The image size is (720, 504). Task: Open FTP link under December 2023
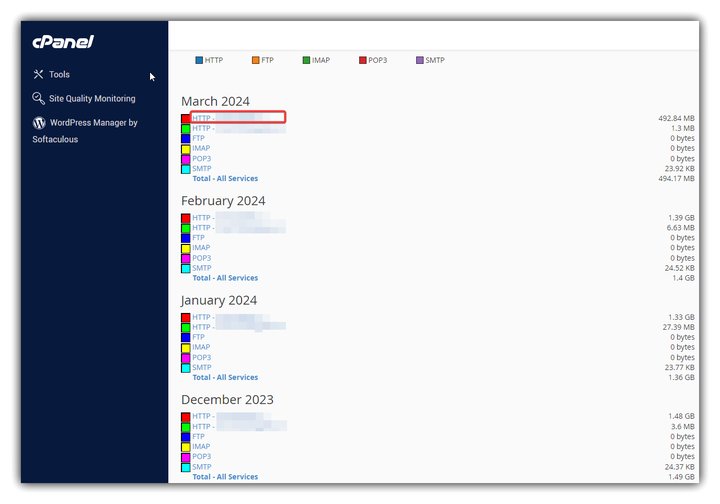point(198,437)
